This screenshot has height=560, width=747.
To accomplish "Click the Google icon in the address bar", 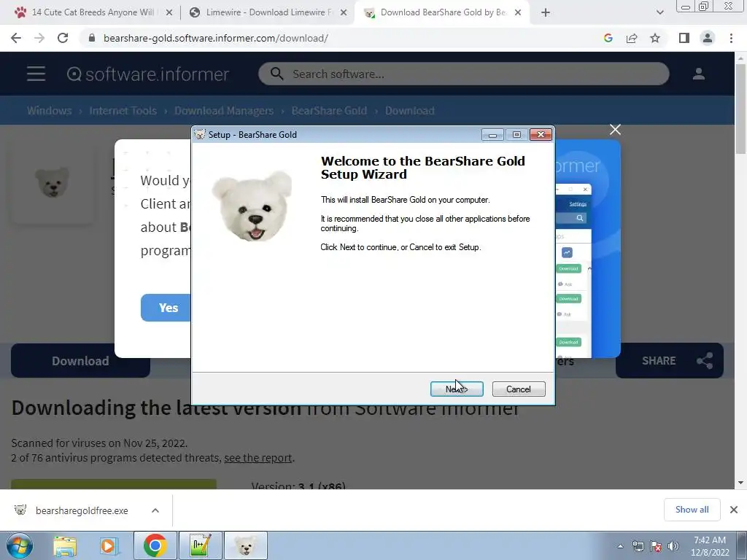I will tap(608, 38).
